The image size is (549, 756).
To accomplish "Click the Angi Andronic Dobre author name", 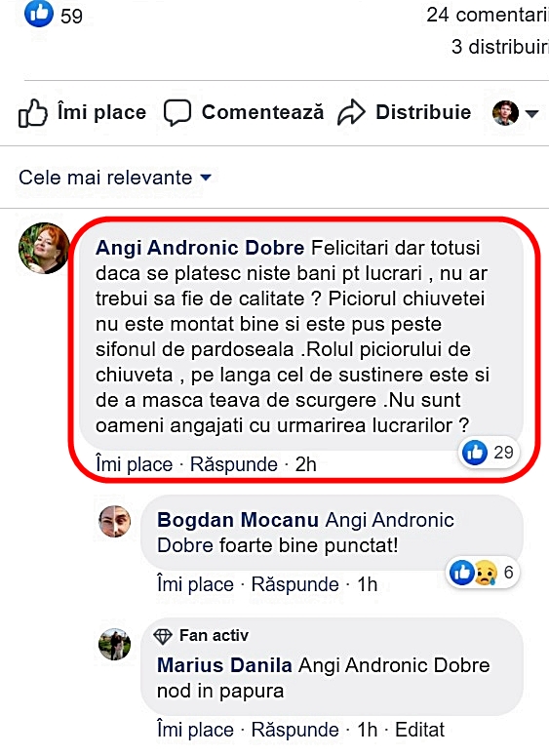I will (200, 248).
